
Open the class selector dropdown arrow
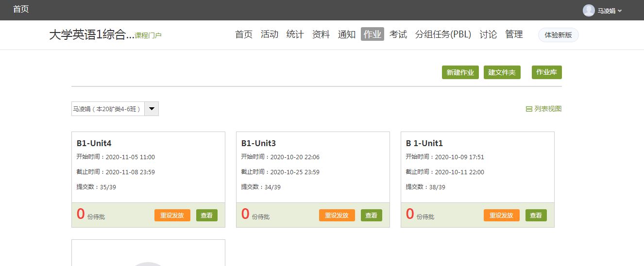coord(152,109)
